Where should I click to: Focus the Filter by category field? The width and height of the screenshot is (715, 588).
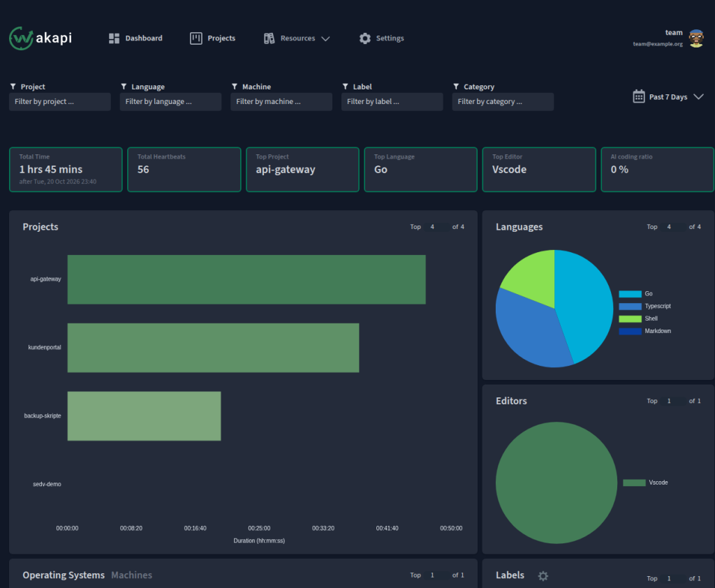click(503, 102)
